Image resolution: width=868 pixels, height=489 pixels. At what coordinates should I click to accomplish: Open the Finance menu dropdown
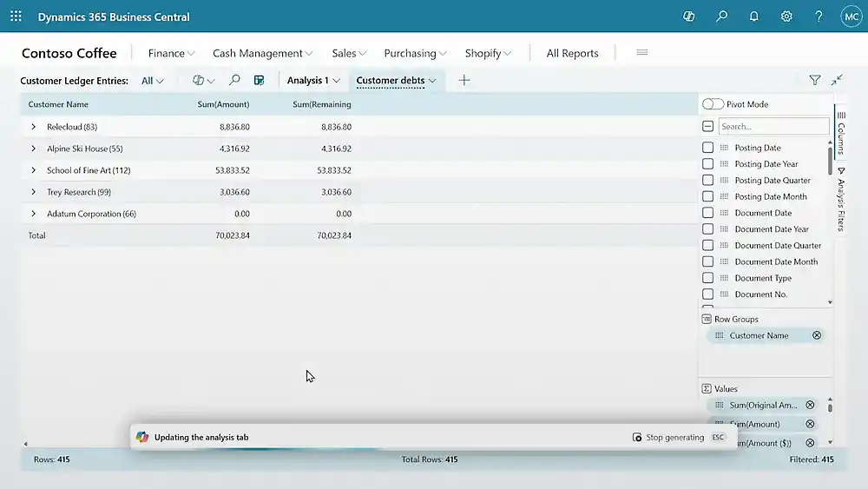pyautogui.click(x=171, y=53)
